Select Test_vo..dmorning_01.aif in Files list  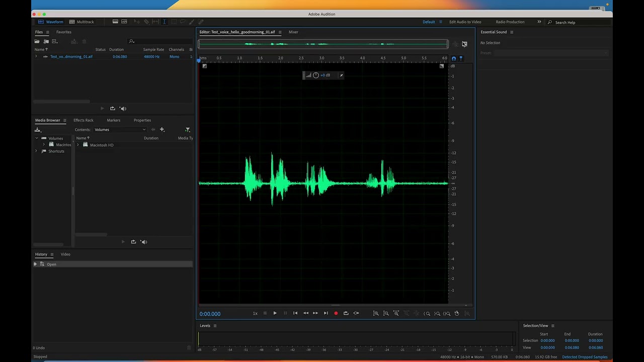tap(71, 56)
